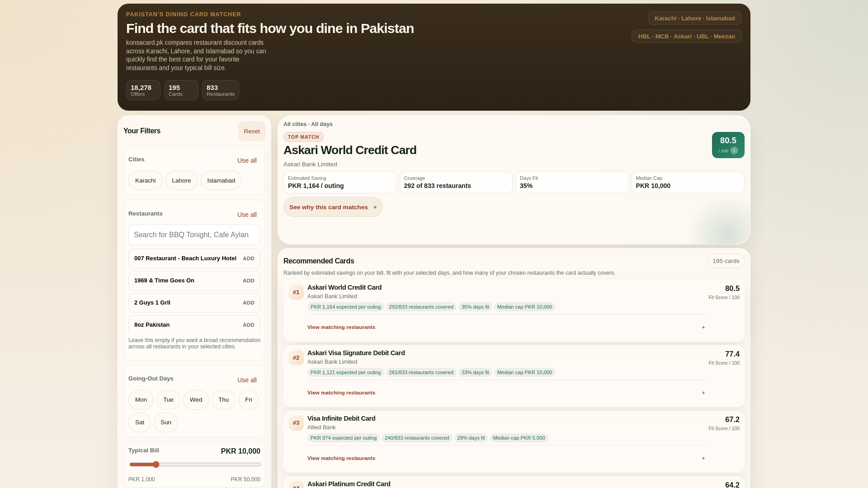The width and height of the screenshot is (868, 488).
Task: Click the 195 cards count badge
Action: click(726, 261)
